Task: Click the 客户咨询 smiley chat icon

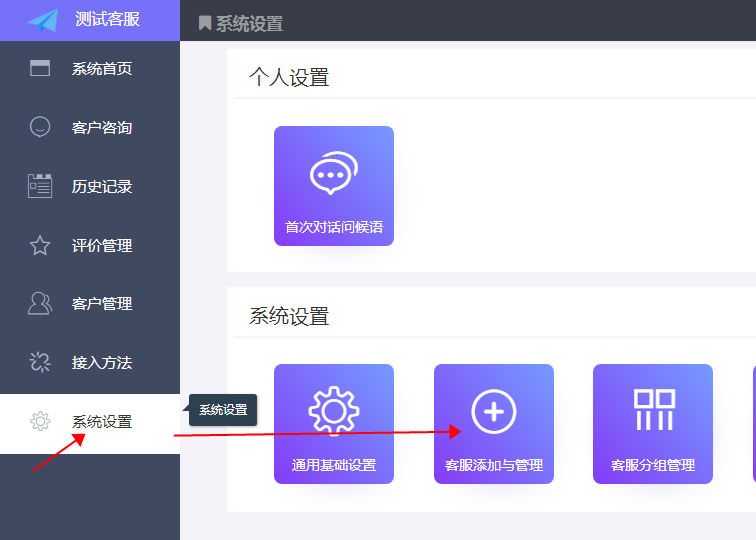Action: coord(40,127)
